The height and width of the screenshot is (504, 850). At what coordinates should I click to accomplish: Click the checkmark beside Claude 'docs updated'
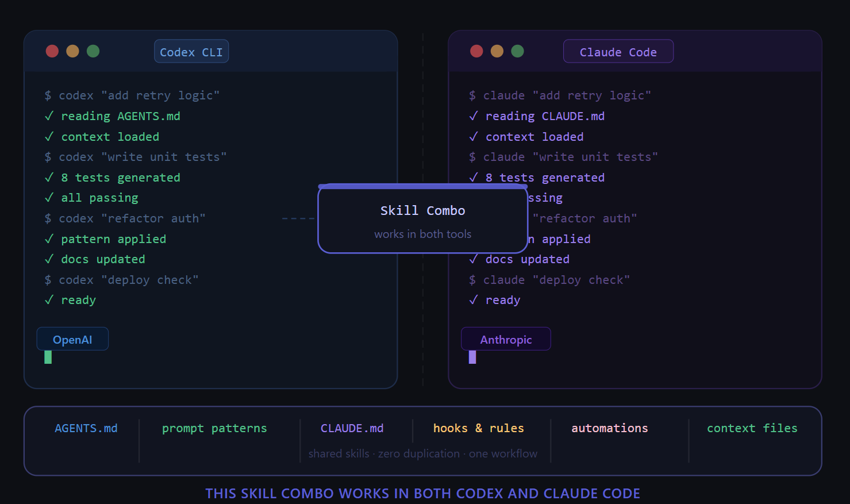coord(474,259)
